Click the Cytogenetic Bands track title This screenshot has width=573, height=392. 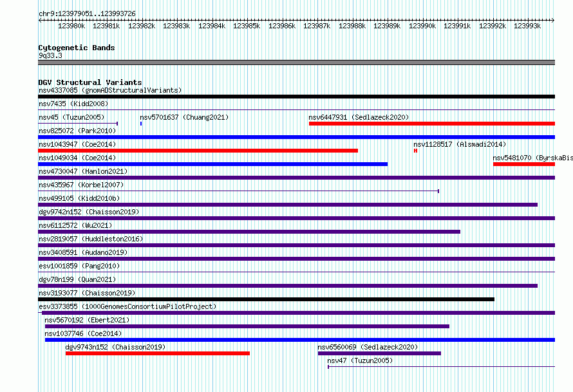coord(77,48)
